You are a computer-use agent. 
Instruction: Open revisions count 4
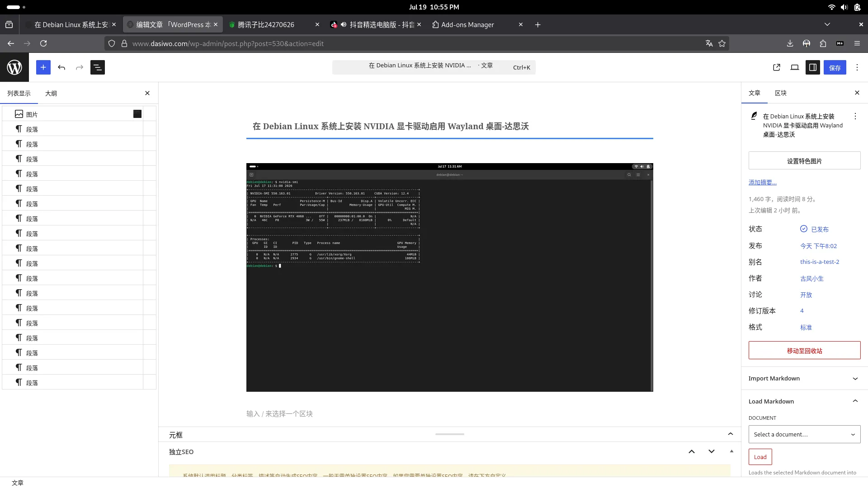[802, 310]
